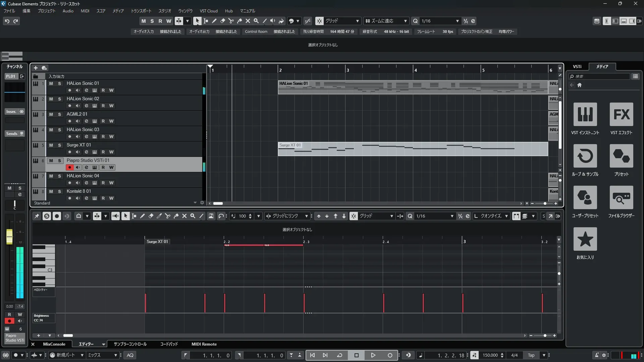
Task: Select the Scissors split tool in main toolbar
Action: (231, 21)
